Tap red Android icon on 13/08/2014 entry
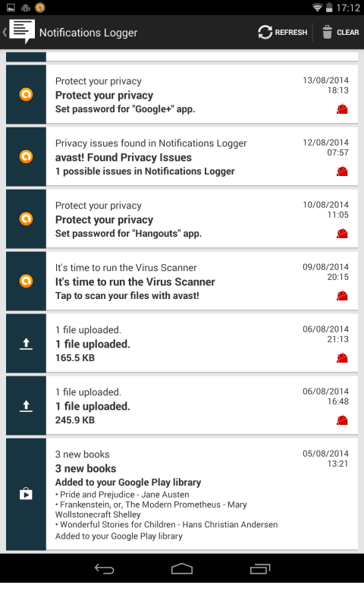Viewport: 364px width, 607px height. click(x=342, y=109)
